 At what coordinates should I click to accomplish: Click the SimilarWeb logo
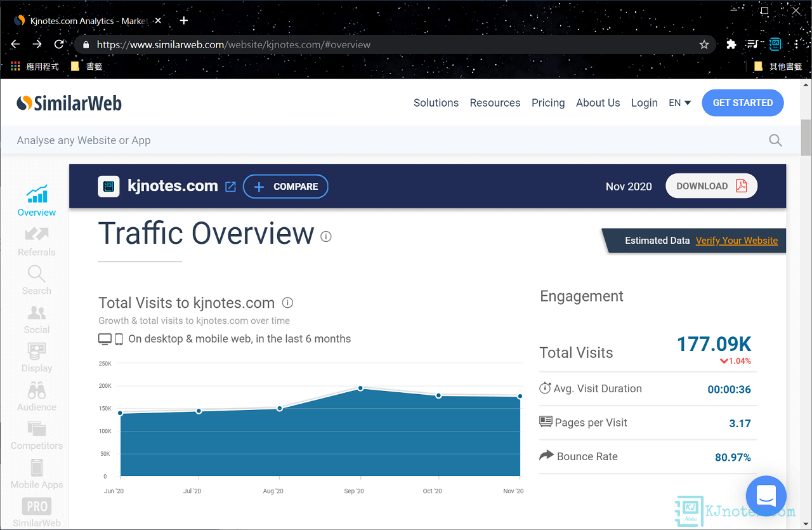(x=69, y=103)
